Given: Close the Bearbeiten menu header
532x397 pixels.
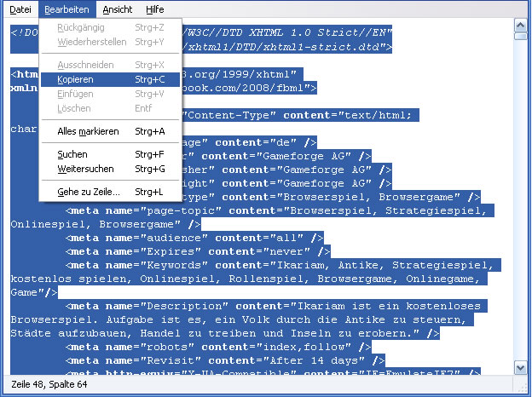Looking at the screenshot, I should point(66,9).
